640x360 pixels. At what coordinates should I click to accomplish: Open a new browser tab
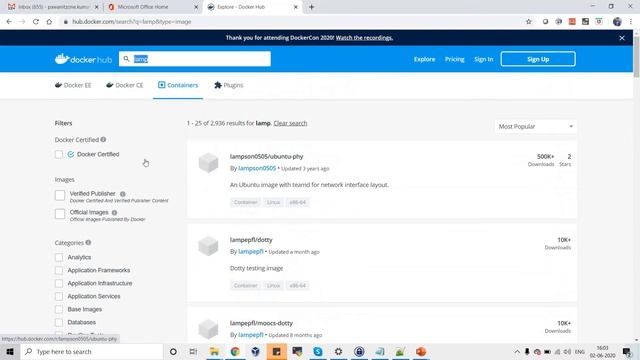point(311,7)
